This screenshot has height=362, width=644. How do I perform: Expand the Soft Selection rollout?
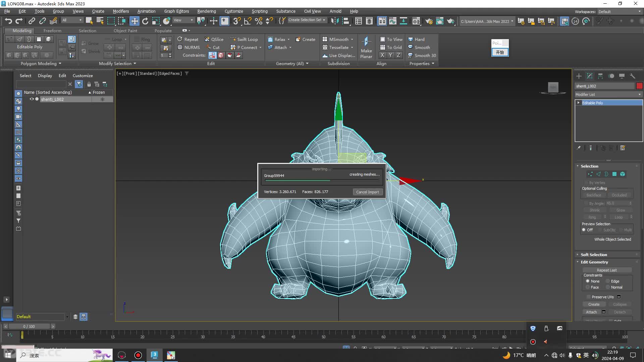coord(593,255)
